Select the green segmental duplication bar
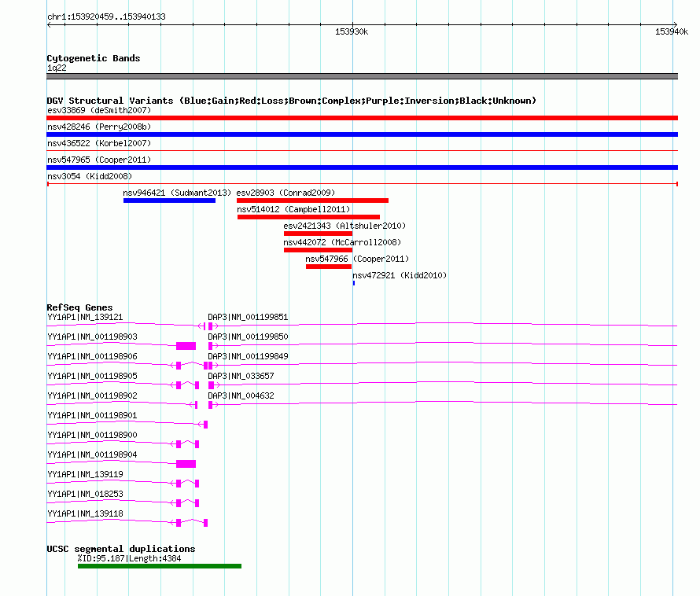The height and width of the screenshot is (596, 700). coord(160,566)
